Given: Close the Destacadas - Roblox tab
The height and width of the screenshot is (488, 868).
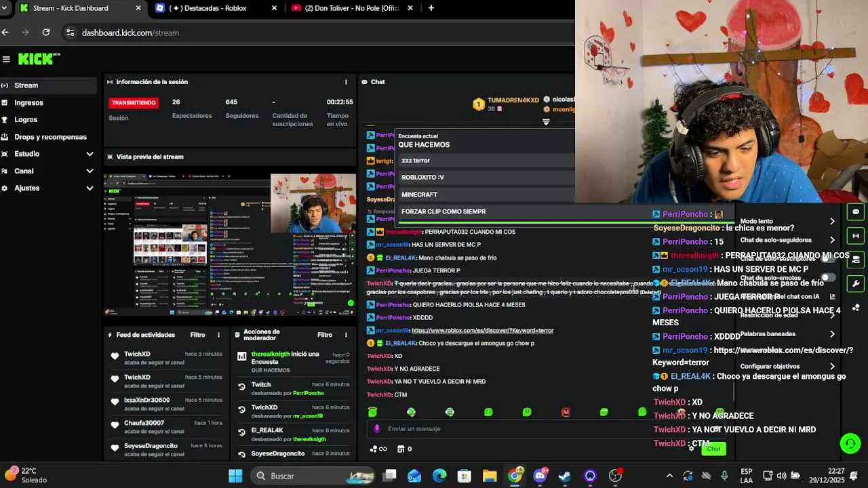Looking at the screenshot, I should [274, 8].
